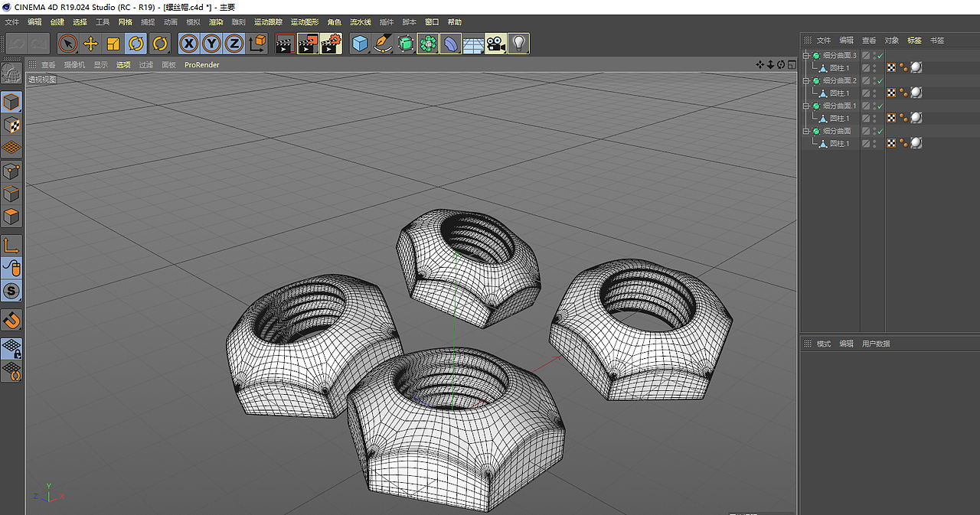Click the white material sphere on 细分曲面.3's 圆柱.1
This screenshot has width=980, height=515.
(x=916, y=67)
